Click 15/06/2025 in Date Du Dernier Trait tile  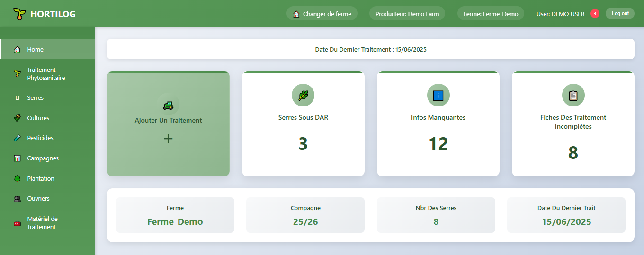[x=566, y=221]
